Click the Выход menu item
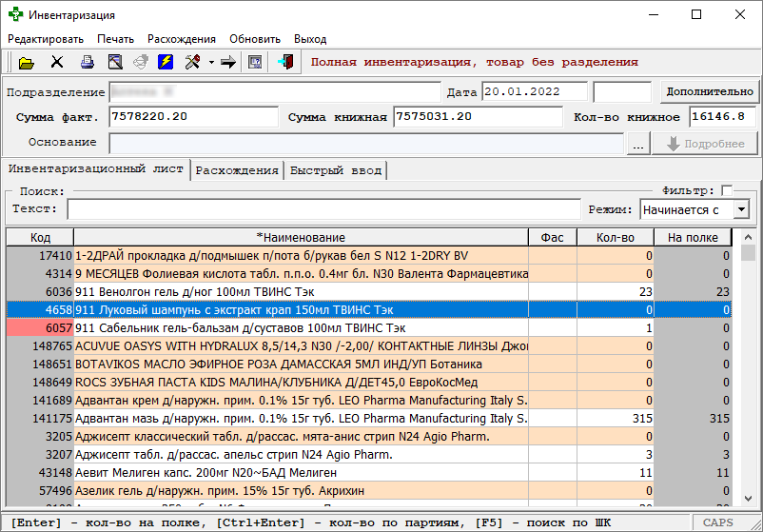Image resolution: width=763 pixels, height=532 pixels. tap(310, 39)
